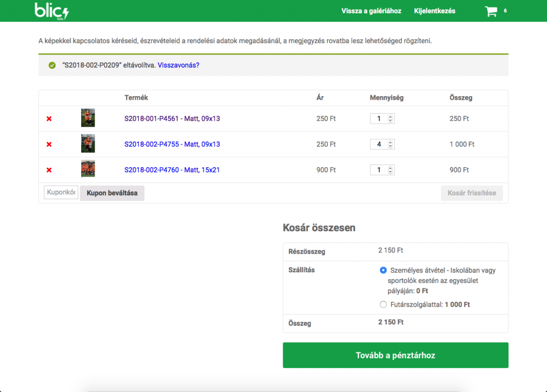Go to Vissza a galériához
The image size is (547, 392).
pyautogui.click(x=371, y=11)
